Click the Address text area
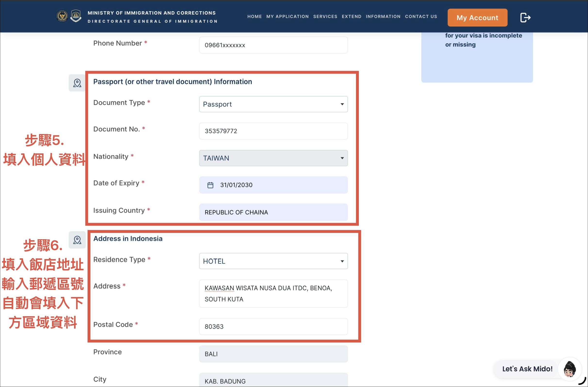 [x=273, y=294]
